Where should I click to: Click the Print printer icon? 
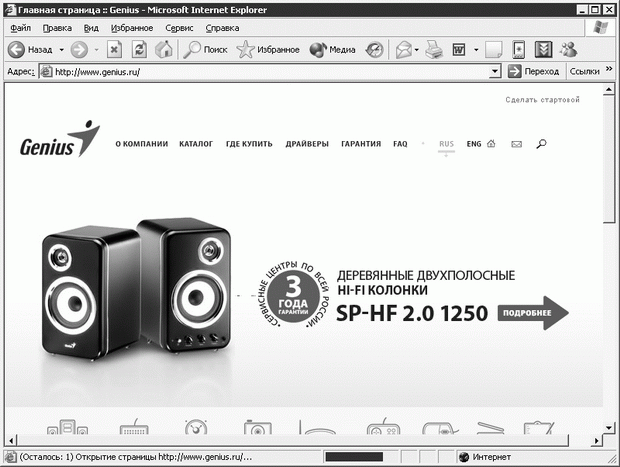click(434, 49)
